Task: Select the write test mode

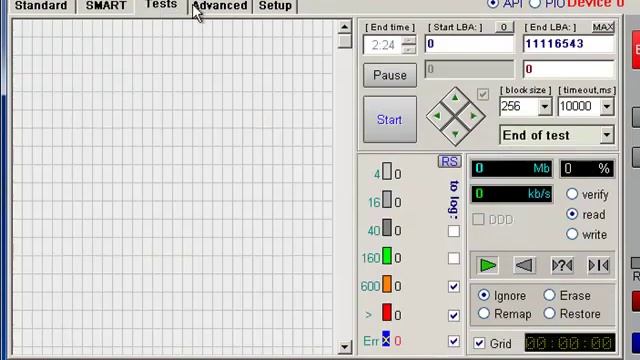Action: point(572,234)
